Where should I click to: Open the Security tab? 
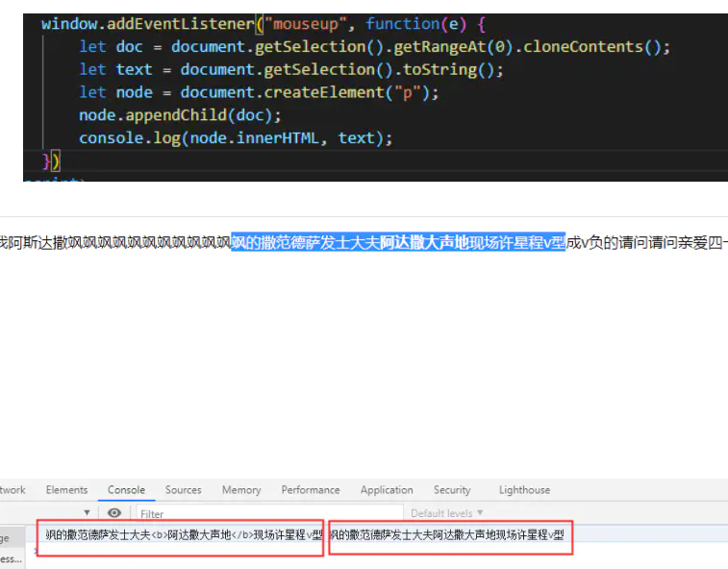click(452, 489)
